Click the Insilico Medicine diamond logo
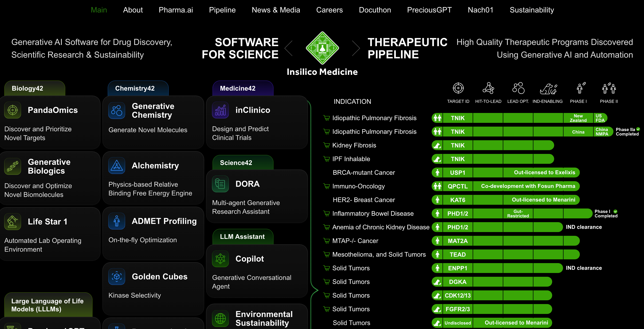The height and width of the screenshot is (329, 644). pos(322,48)
